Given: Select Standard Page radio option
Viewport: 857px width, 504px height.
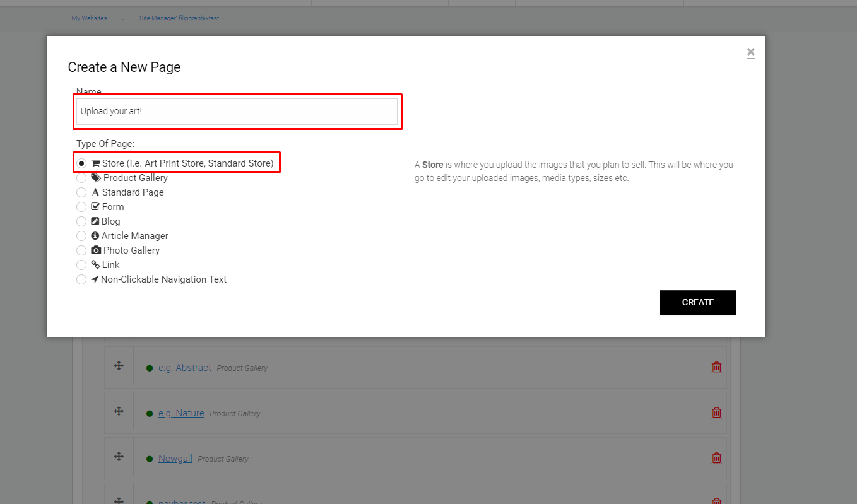Looking at the screenshot, I should click(81, 192).
